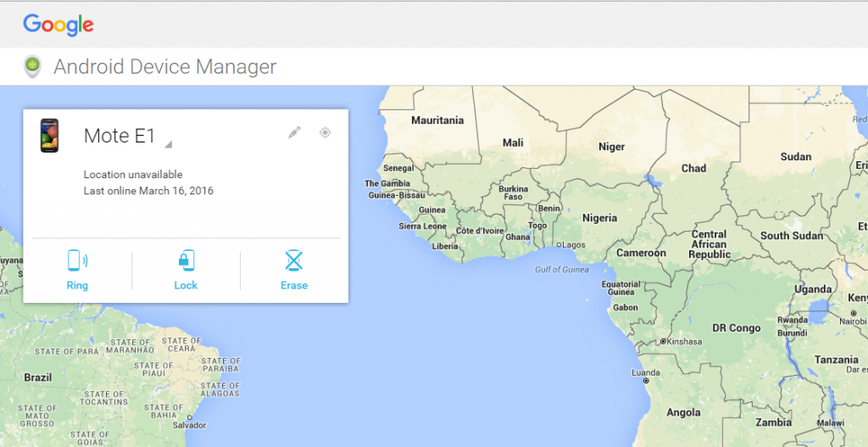Click the Kinshasa city marker
Screen dimensions: 868x447
click(x=663, y=342)
